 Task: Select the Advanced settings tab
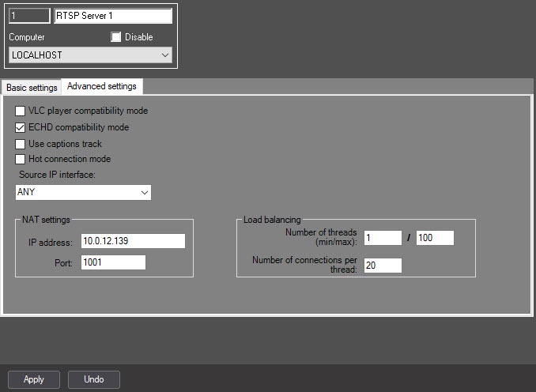tap(101, 86)
